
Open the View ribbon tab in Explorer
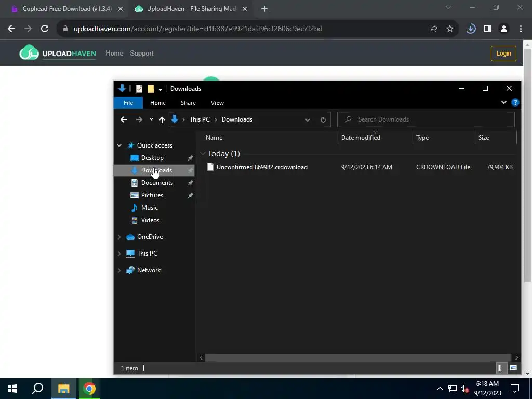coord(217,103)
